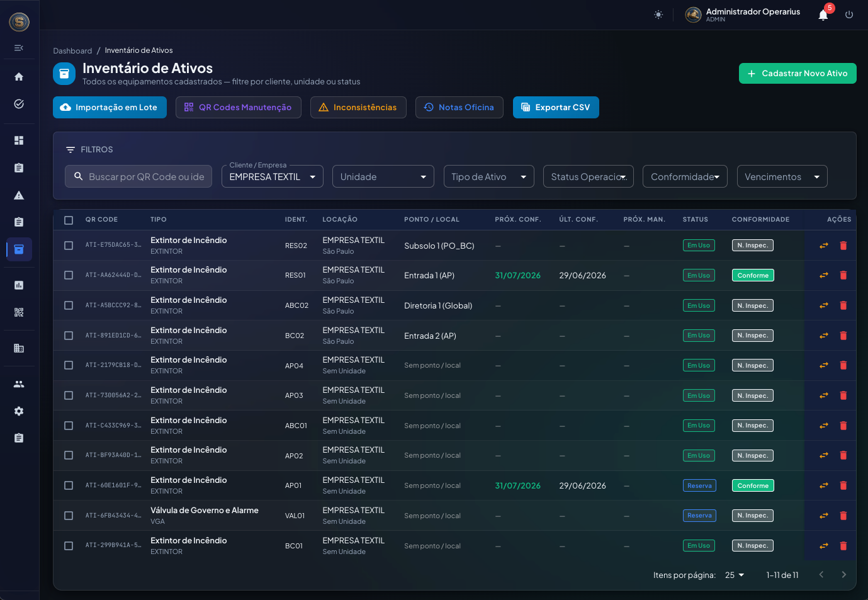Click Exportar CSV button
Viewport: 868px width, 600px height.
tap(556, 107)
